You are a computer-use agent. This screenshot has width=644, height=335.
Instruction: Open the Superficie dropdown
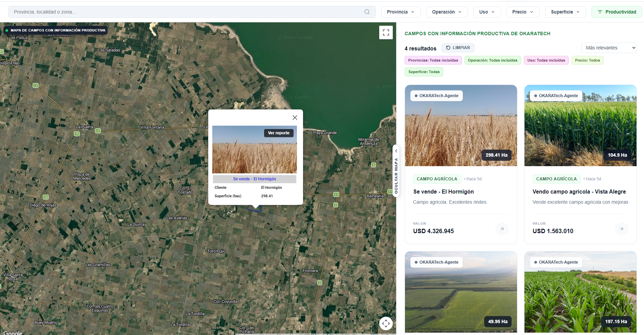click(x=565, y=12)
